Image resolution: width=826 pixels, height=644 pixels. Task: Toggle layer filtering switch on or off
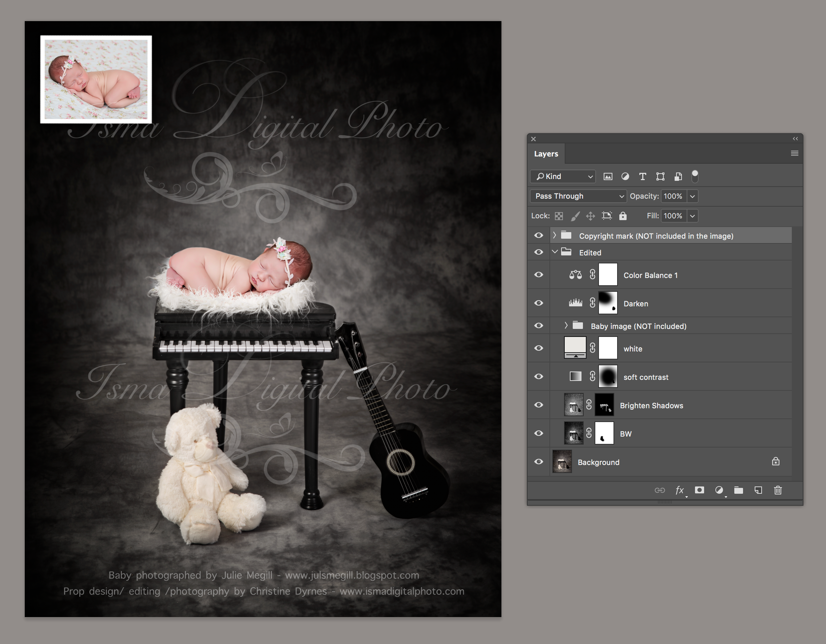(695, 176)
